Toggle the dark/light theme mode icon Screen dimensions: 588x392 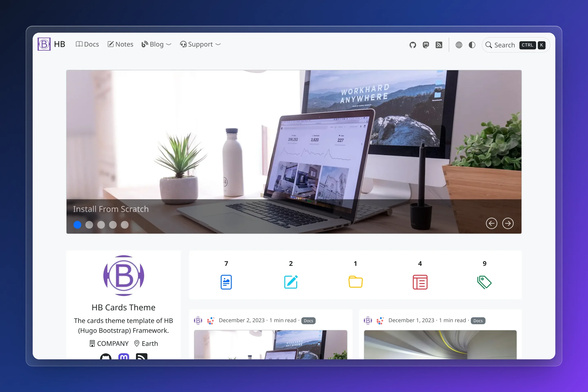(x=472, y=45)
